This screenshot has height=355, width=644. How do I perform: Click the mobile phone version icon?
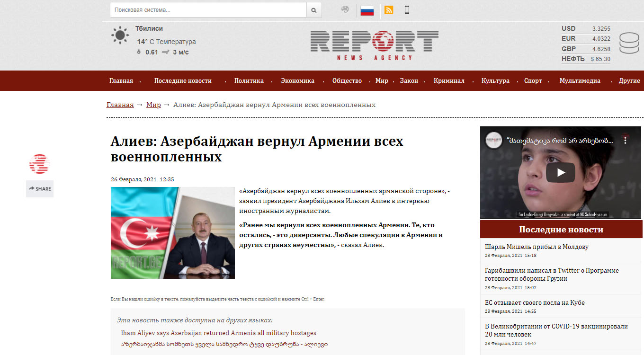click(x=407, y=10)
